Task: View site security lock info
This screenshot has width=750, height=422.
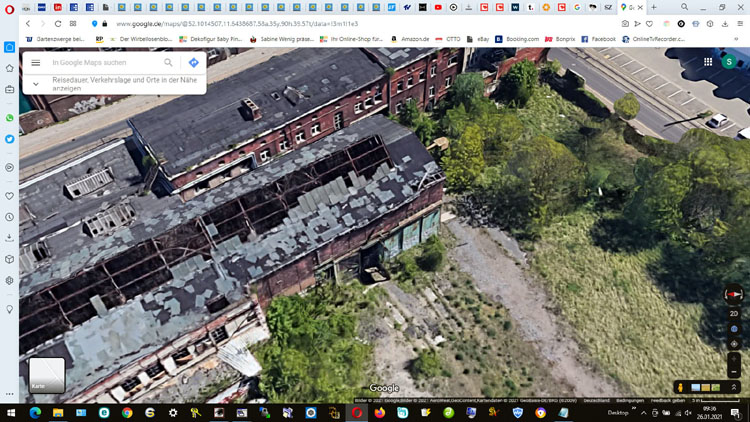Action: pos(105,23)
